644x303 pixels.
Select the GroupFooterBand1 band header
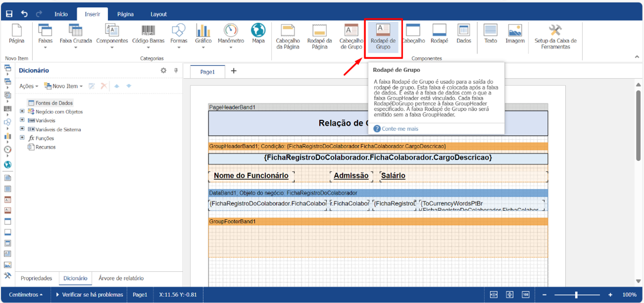(378, 221)
